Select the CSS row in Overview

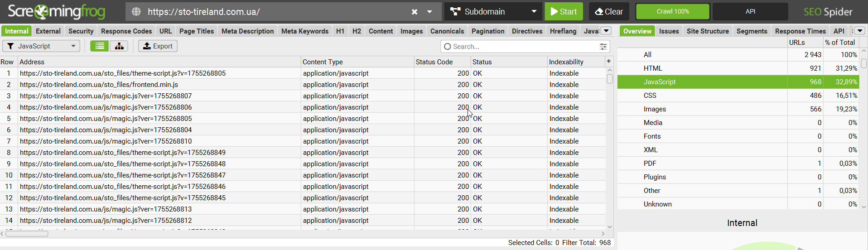pyautogui.click(x=738, y=96)
